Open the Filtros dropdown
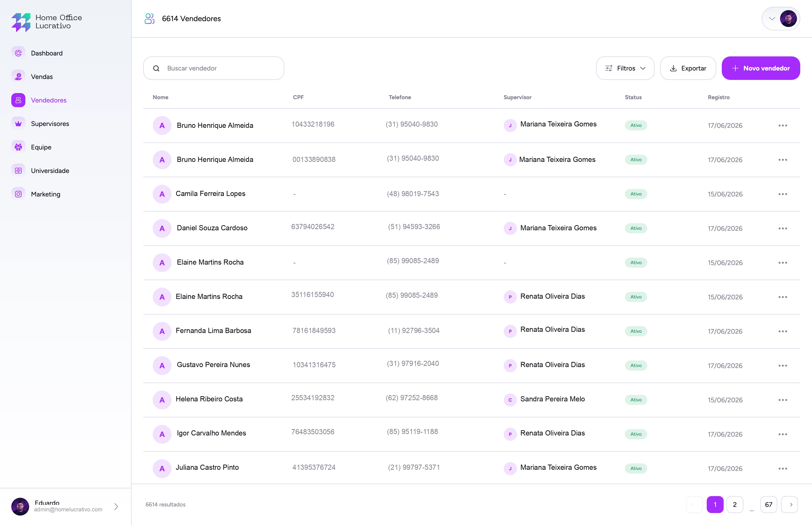The image size is (812, 525). point(625,68)
